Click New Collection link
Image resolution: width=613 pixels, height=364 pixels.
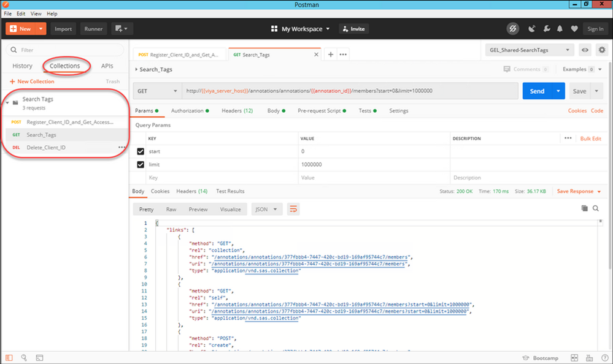(x=32, y=82)
